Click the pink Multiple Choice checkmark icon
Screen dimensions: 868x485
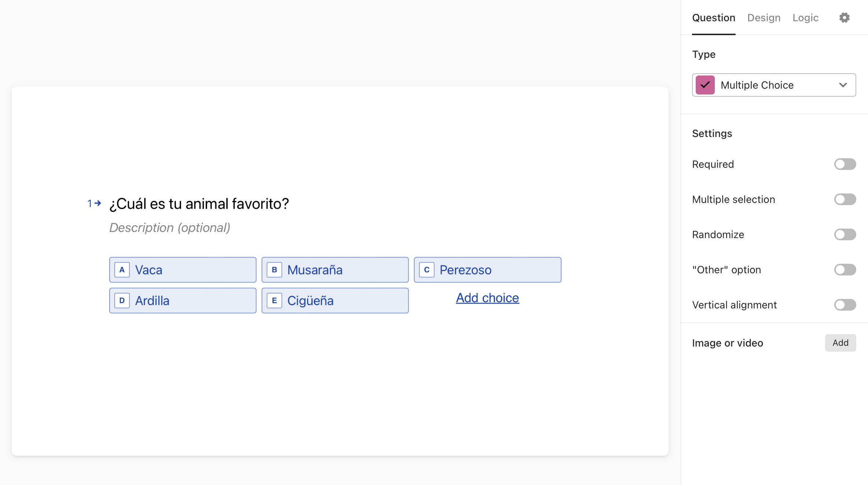[x=705, y=85]
